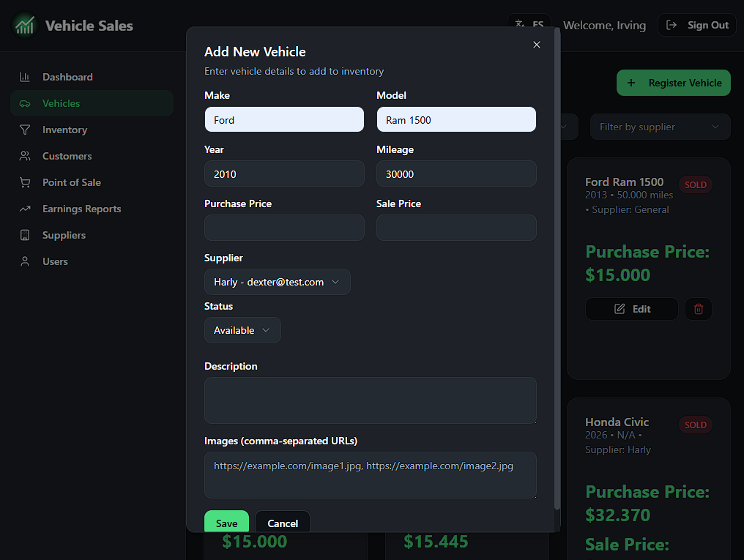Open the Vehicles page
The width and height of the screenshot is (744, 560).
pyautogui.click(x=92, y=103)
